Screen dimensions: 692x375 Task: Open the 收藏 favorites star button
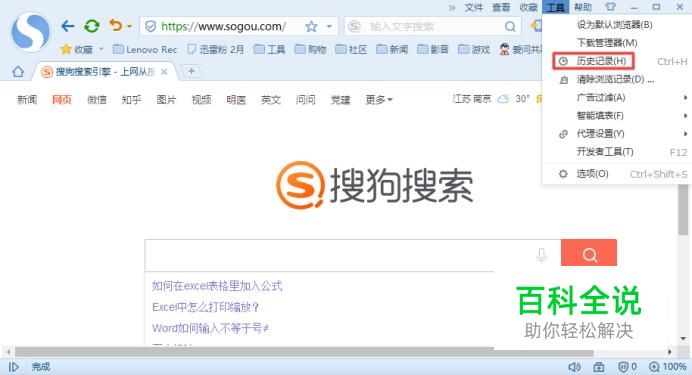(x=77, y=49)
